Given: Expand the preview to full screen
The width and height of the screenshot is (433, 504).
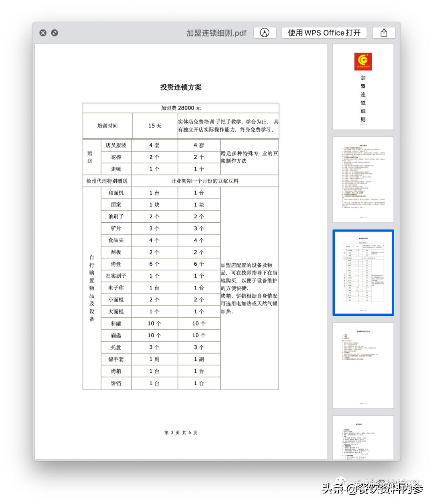Looking at the screenshot, I should (55, 33).
